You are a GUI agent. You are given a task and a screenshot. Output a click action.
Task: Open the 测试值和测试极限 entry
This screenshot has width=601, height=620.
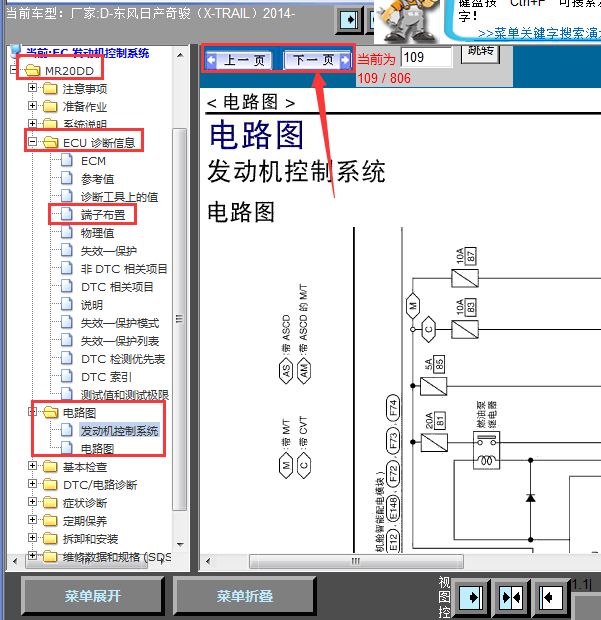(x=125, y=395)
